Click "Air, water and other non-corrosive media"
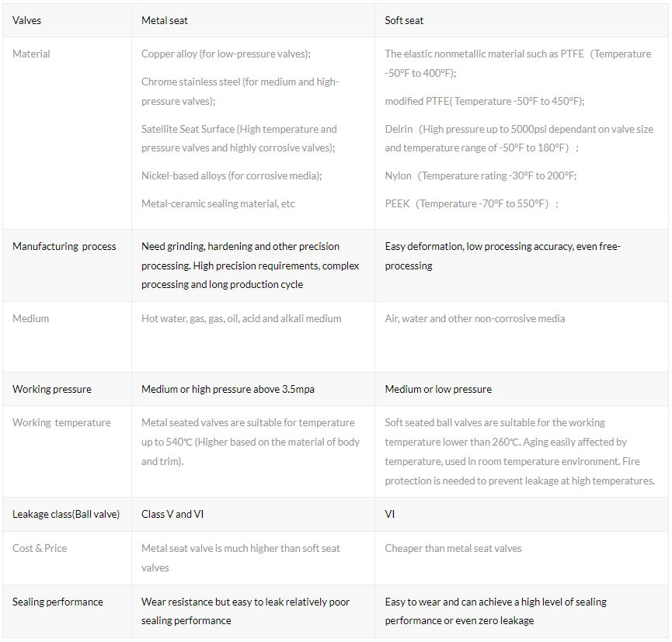Screen dimensions: 672x642 click(475, 318)
